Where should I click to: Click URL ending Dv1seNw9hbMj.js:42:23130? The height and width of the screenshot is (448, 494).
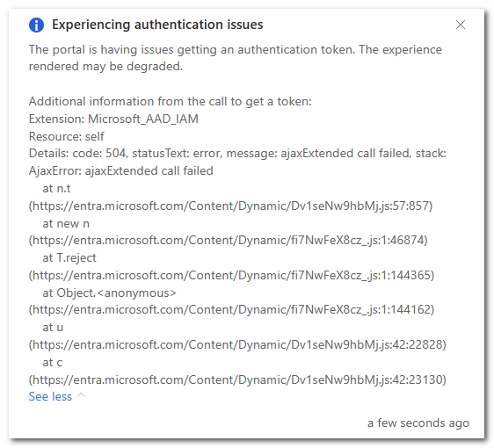point(237,379)
